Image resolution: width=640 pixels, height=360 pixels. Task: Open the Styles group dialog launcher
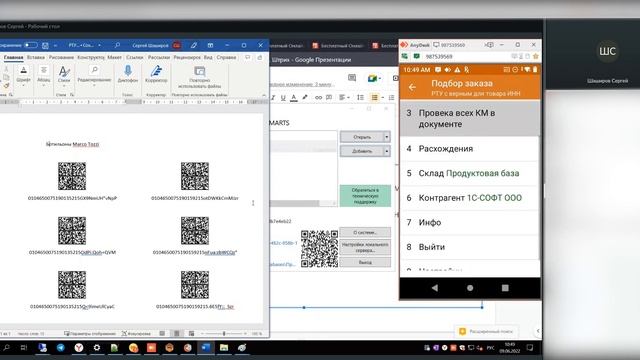click(72, 95)
